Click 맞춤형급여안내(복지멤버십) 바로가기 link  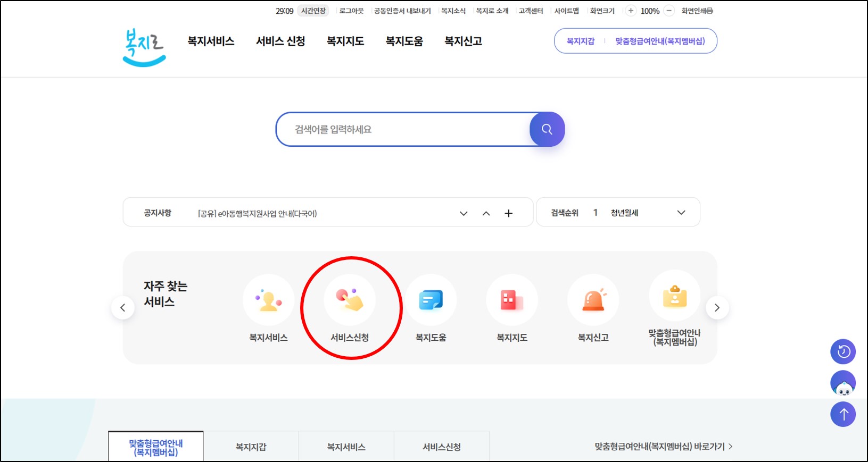pyautogui.click(x=664, y=447)
